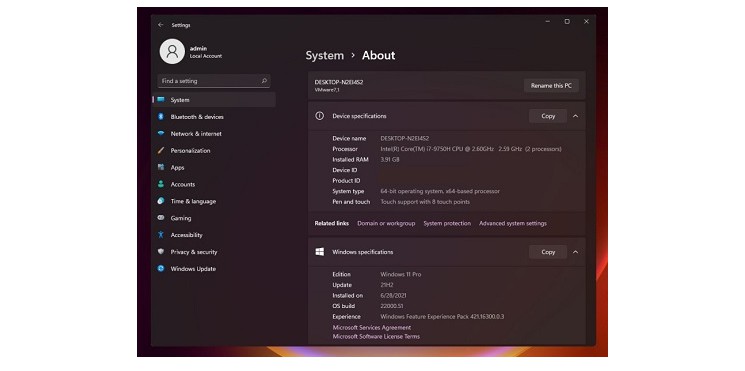
Task: Open System protection link
Action: [447, 223]
